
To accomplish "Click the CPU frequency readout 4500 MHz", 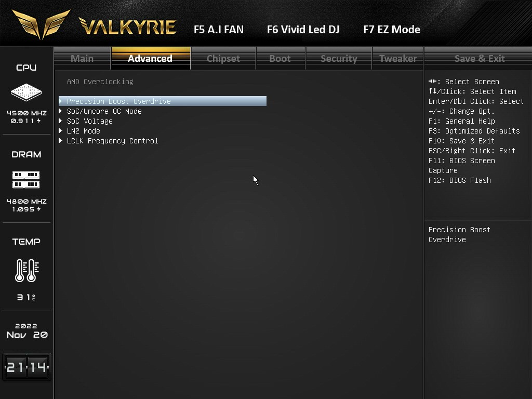I will pyautogui.click(x=26, y=112).
